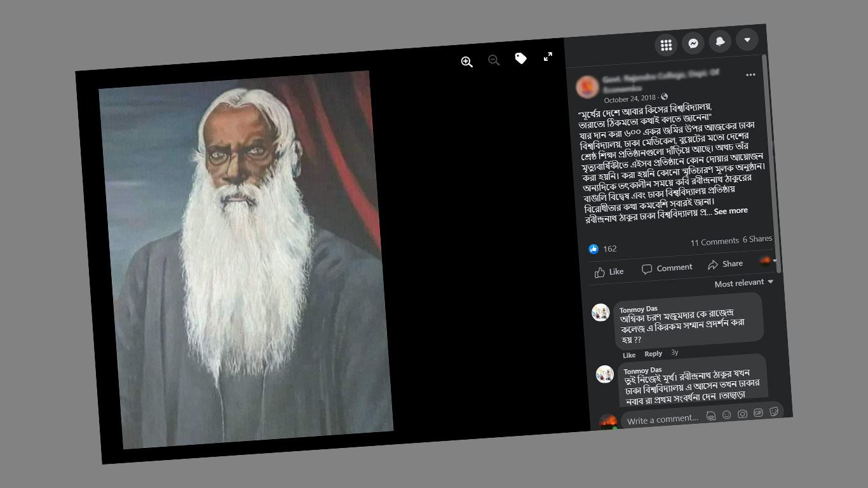This screenshot has height=488, width=868.
Task: Click the Comment button under the post
Action: [x=667, y=268]
